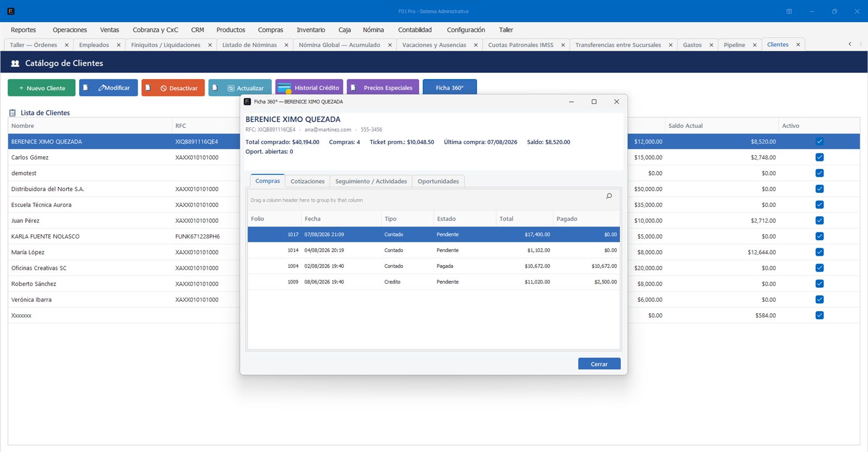This screenshot has width=868, height=452.
Task: Close the Clientes tab
Action: (x=798, y=44)
